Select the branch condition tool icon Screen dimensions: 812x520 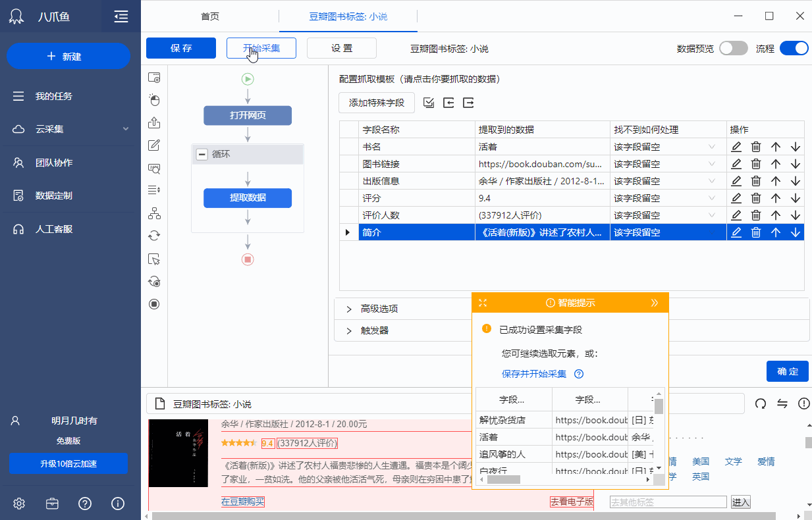click(154, 213)
